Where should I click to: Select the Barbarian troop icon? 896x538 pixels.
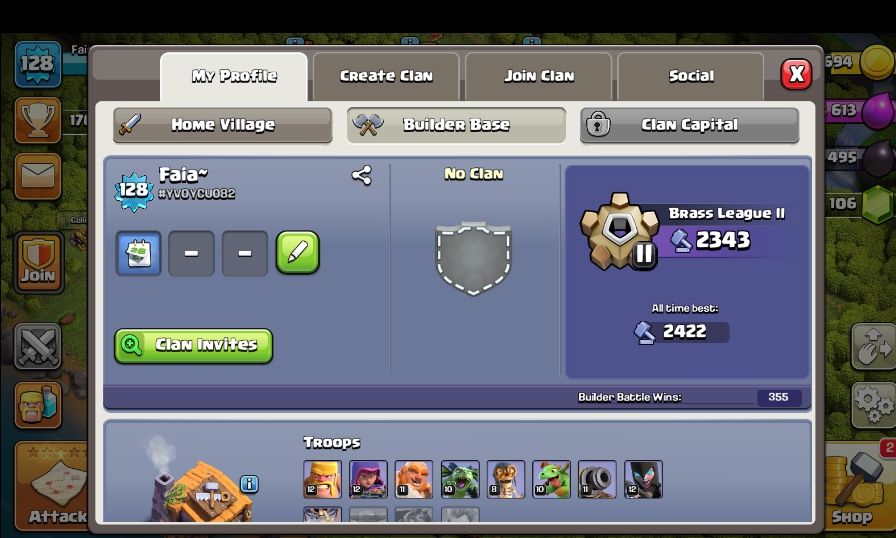tap(322, 479)
